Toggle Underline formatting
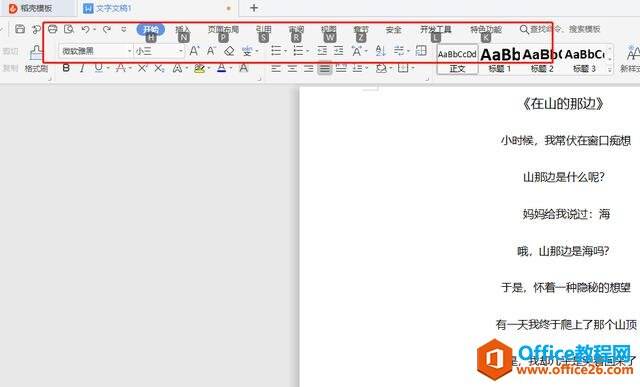This screenshot has height=387, width=640. (x=99, y=68)
